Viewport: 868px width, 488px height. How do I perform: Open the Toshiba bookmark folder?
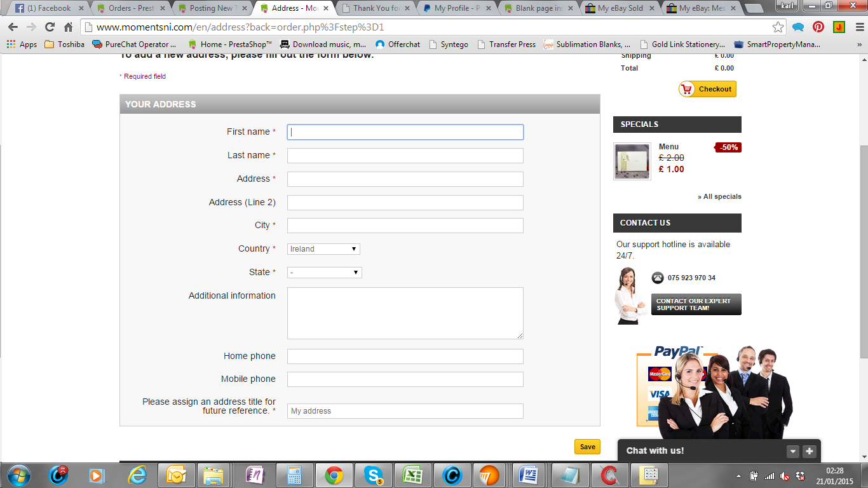pos(64,44)
